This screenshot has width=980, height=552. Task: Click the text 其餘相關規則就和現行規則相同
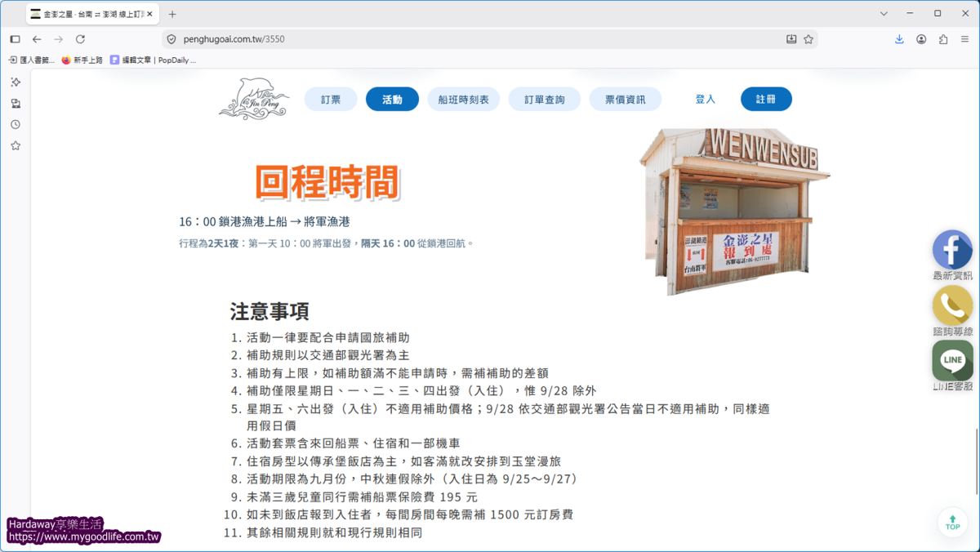[335, 532]
